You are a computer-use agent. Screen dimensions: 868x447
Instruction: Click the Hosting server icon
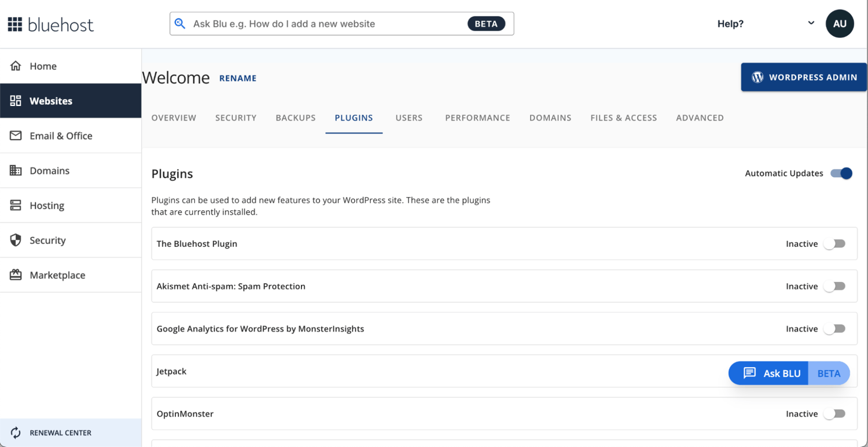16,205
